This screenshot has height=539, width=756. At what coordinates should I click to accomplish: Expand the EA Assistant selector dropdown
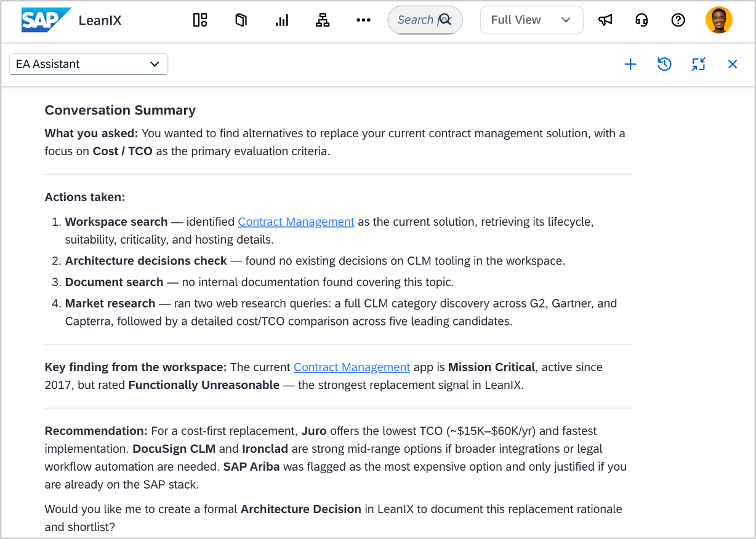point(89,64)
